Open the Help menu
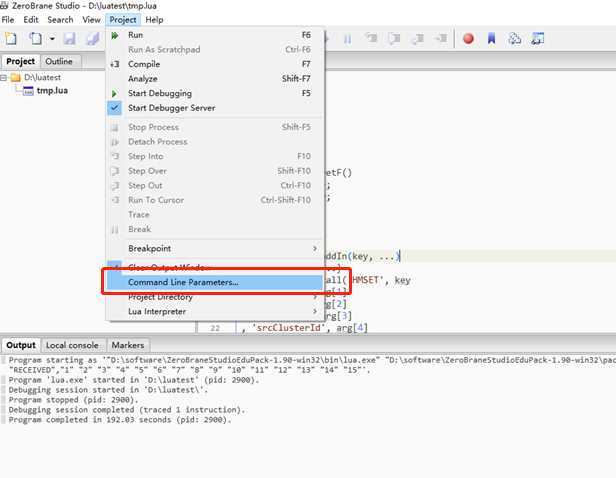This screenshot has width=616, height=478. (154, 20)
